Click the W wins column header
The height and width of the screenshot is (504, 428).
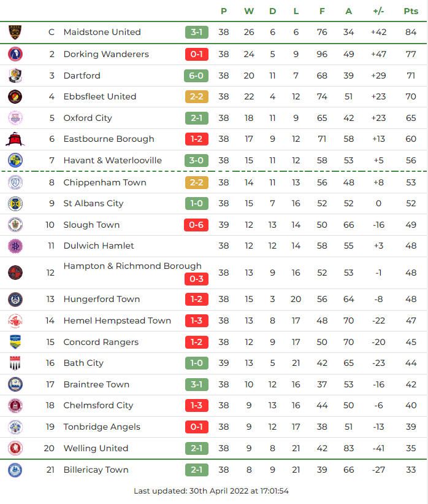tap(248, 11)
